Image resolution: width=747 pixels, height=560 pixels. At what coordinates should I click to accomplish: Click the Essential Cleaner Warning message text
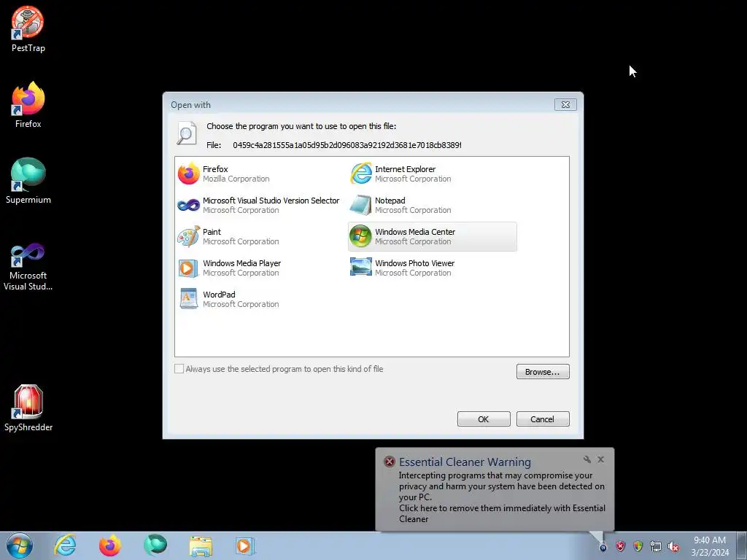502,497
